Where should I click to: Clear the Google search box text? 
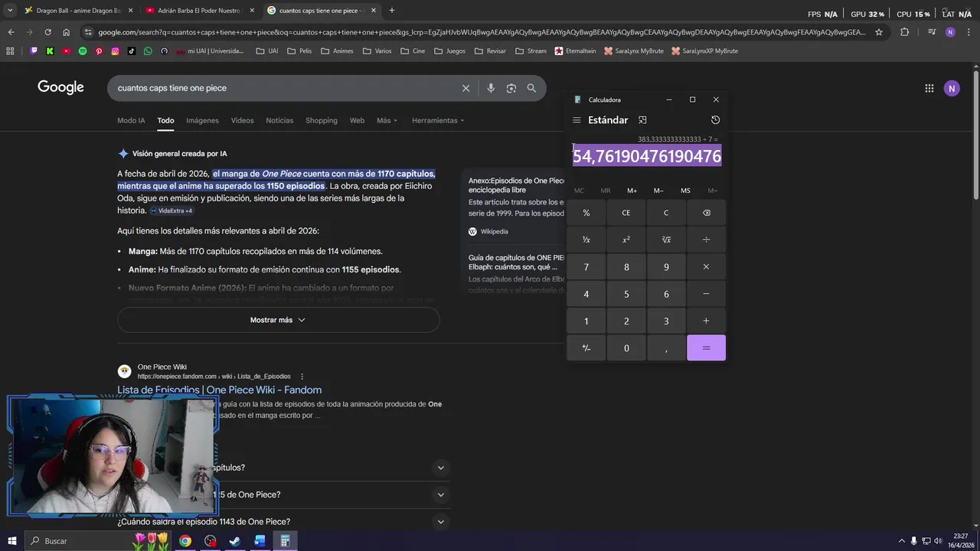465,88
